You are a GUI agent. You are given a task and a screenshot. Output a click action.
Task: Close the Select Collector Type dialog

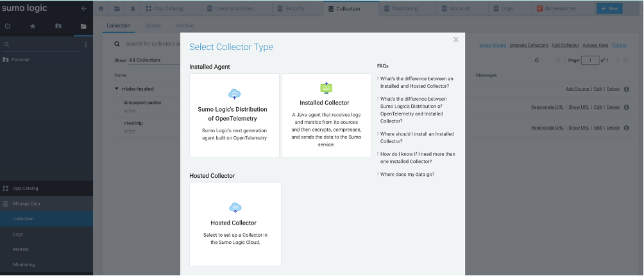coord(456,40)
